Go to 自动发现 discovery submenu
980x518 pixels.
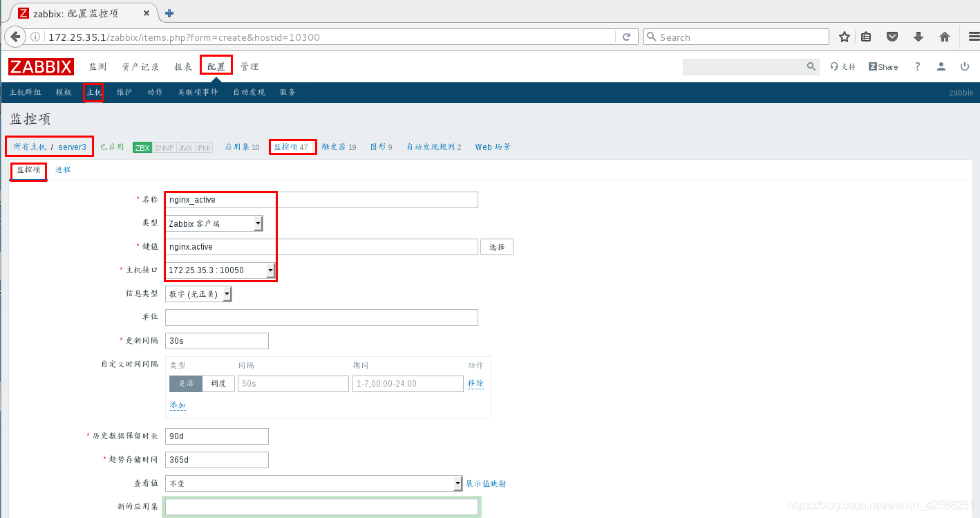[x=249, y=92]
